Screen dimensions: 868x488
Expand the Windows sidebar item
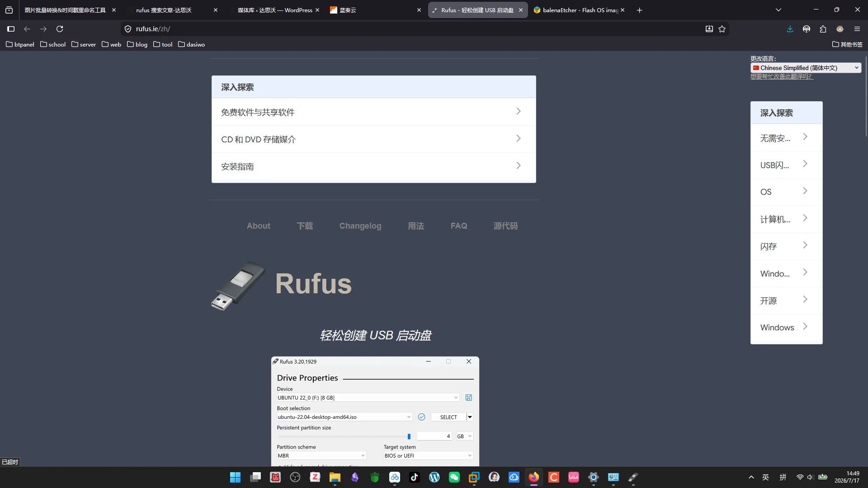(786, 328)
